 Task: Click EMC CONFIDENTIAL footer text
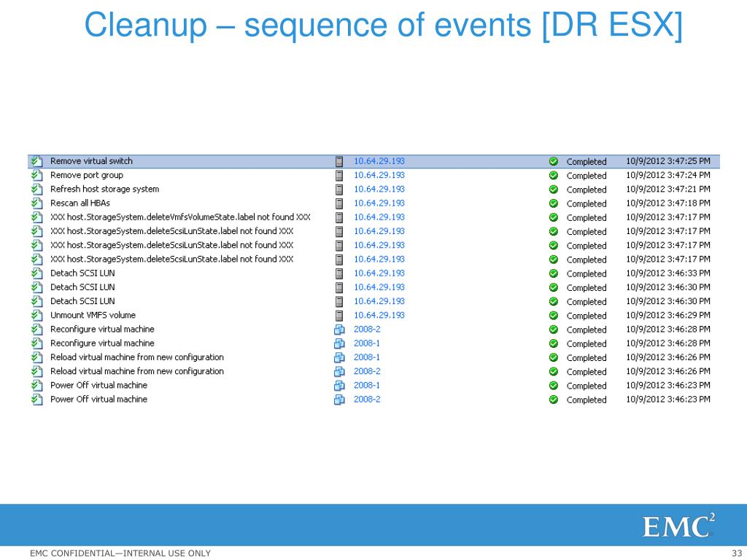pos(120,553)
